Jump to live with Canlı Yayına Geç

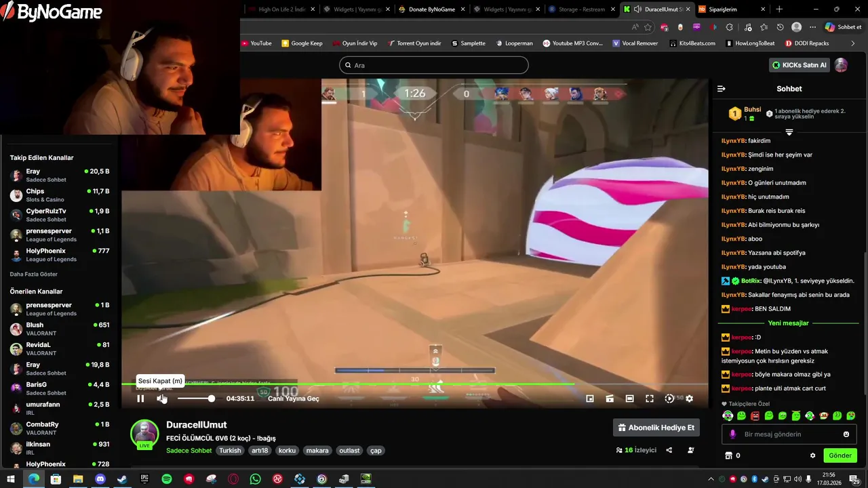click(x=294, y=399)
